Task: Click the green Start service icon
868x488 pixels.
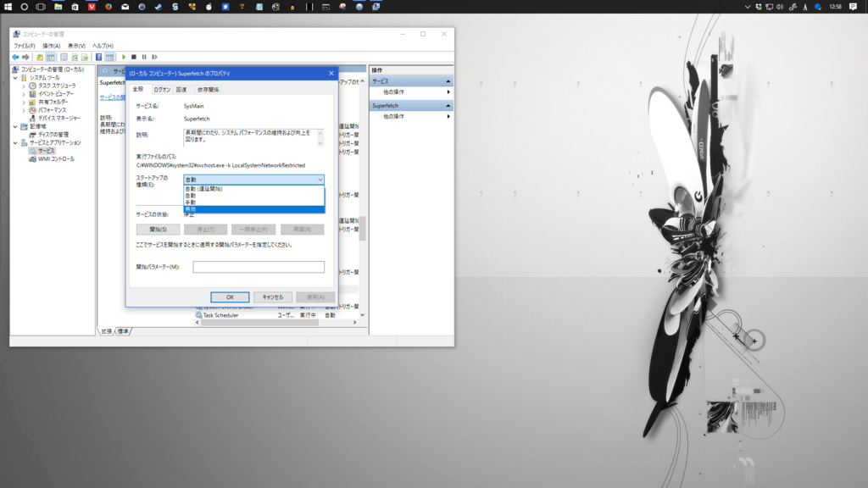Action: 124,57
